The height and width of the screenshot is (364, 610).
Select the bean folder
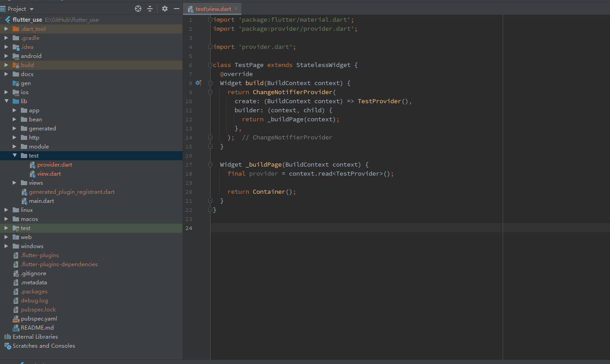click(x=35, y=120)
